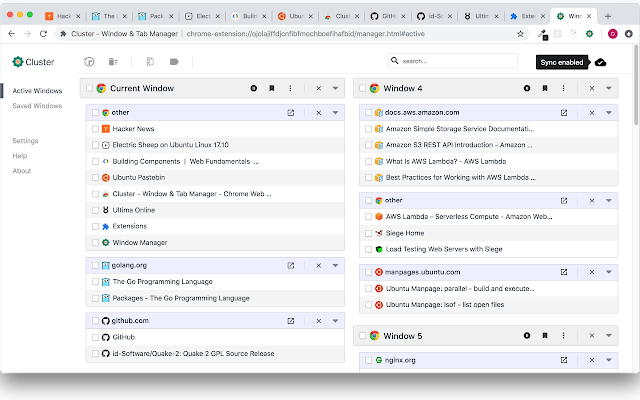This screenshot has height=400, width=640.
Task: Collapse the docs.aws.amazon.com group
Action: (609, 113)
